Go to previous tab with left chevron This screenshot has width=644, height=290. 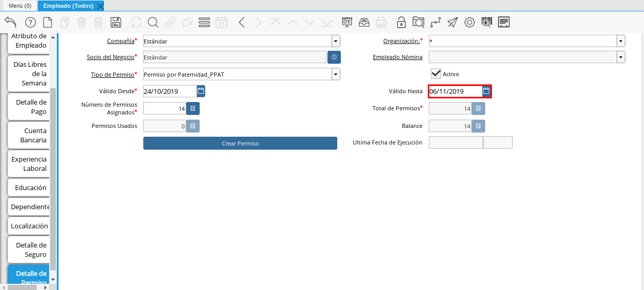242,22
